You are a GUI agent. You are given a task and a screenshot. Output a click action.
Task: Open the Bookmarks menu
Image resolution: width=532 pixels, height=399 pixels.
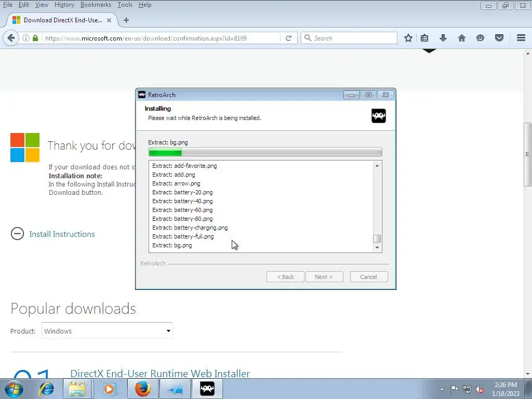96,5
